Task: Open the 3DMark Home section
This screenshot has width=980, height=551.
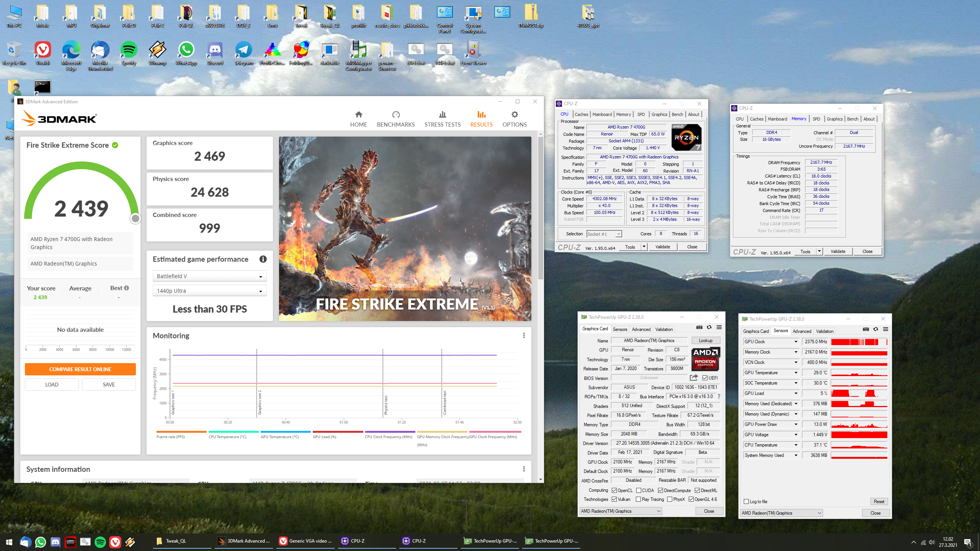Action: (358, 119)
